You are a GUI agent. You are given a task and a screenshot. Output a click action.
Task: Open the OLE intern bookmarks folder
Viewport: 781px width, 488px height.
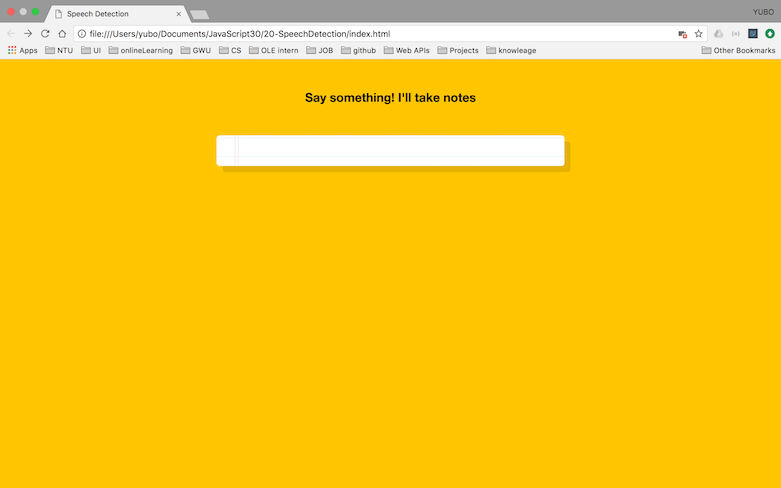(273, 50)
